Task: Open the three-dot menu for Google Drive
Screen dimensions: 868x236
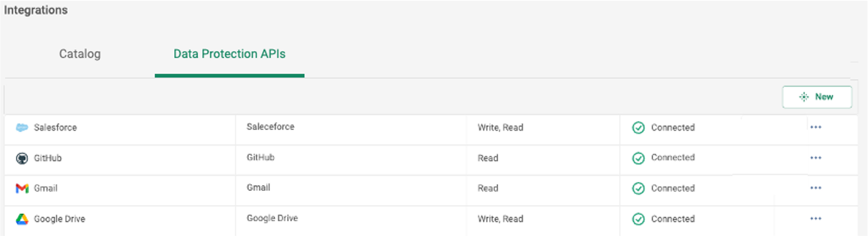Action: pyautogui.click(x=816, y=218)
